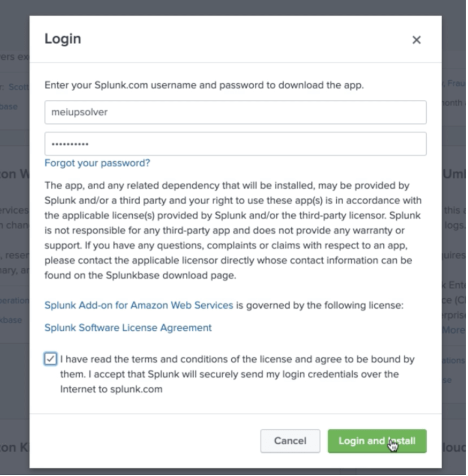Click 'is governed by the following license' text
The image size is (468, 476).
click(x=320, y=305)
